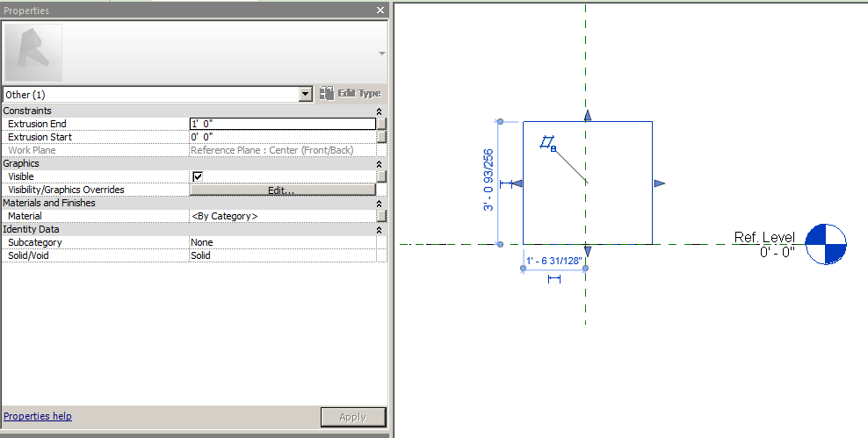Click the Work Plane property value
The image size is (868, 438).
(282, 150)
